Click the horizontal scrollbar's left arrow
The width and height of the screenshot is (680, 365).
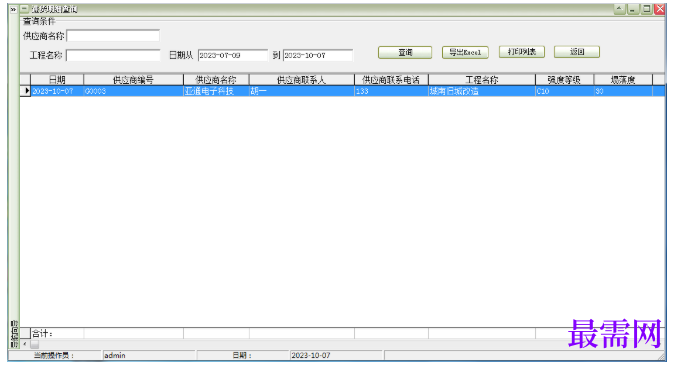pyautogui.click(x=25, y=344)
